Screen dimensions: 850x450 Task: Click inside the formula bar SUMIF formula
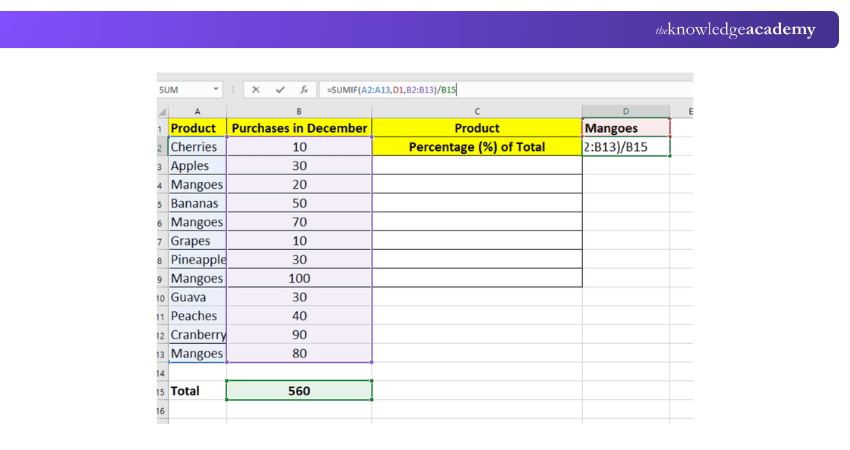coord(392,89)
